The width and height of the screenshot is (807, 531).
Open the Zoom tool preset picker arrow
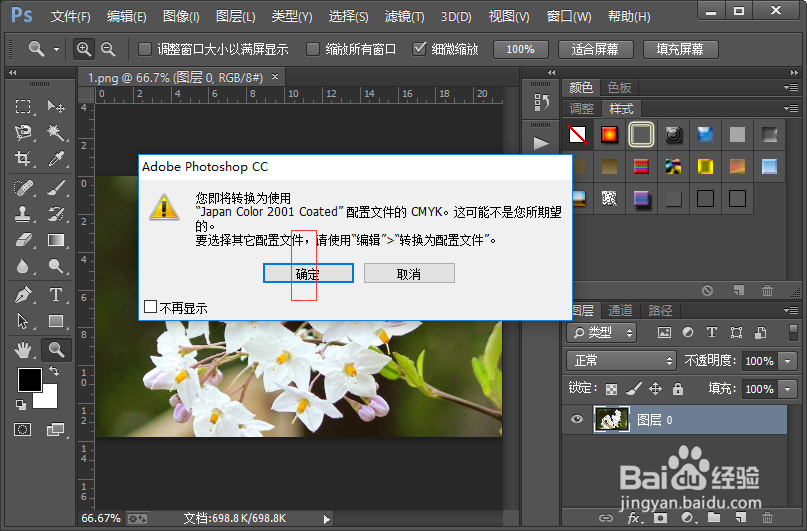(x=56, y=49)
